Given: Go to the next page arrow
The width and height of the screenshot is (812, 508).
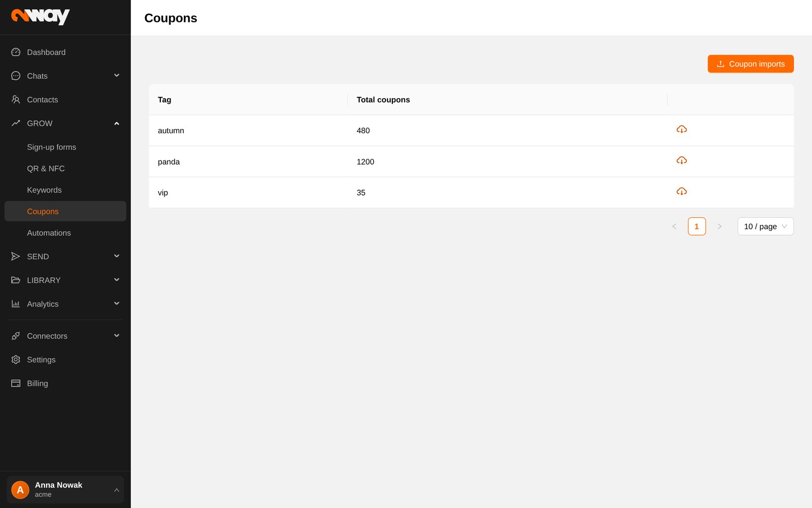Looking at the screenshot, I should tap(719, 227).
